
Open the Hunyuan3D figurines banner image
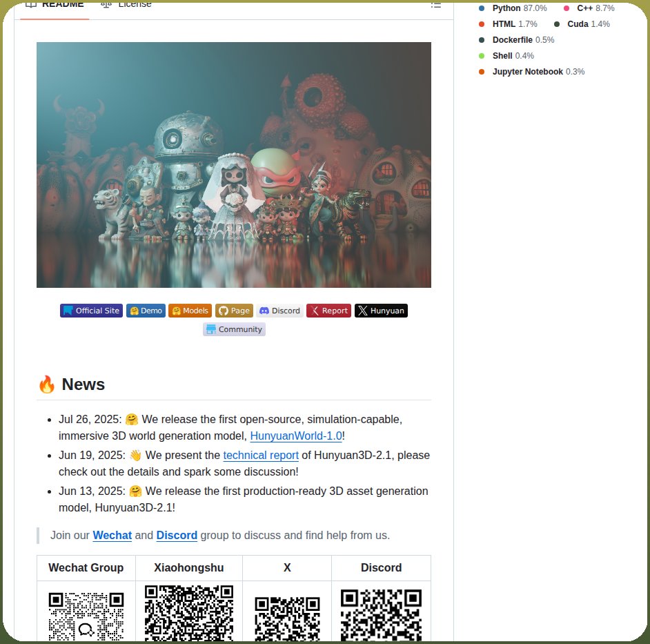point(234,165)
